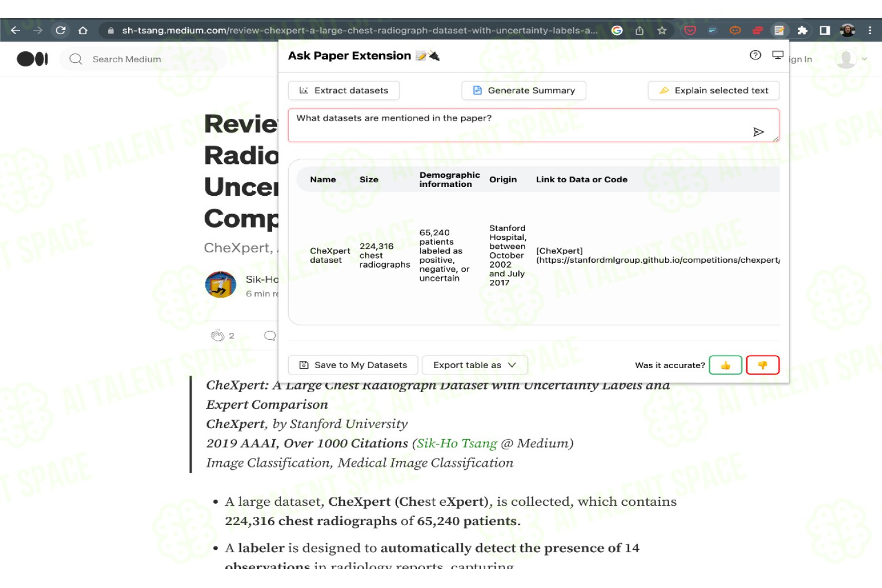882x588 pixels.
Task: Click Extract datasets button
Action: (344, 91)
